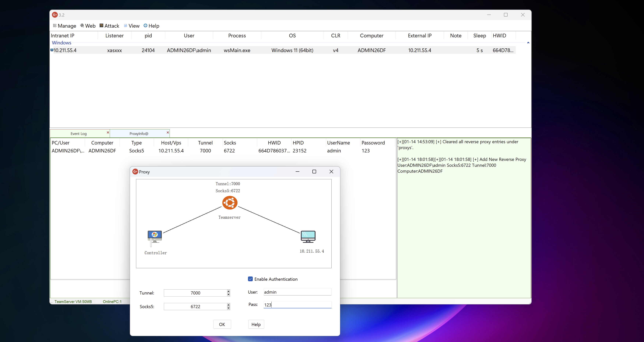Click the red app logo in main title bar
Image resolution: width=644 pixels, height=342 pixels.
(55, 15)
